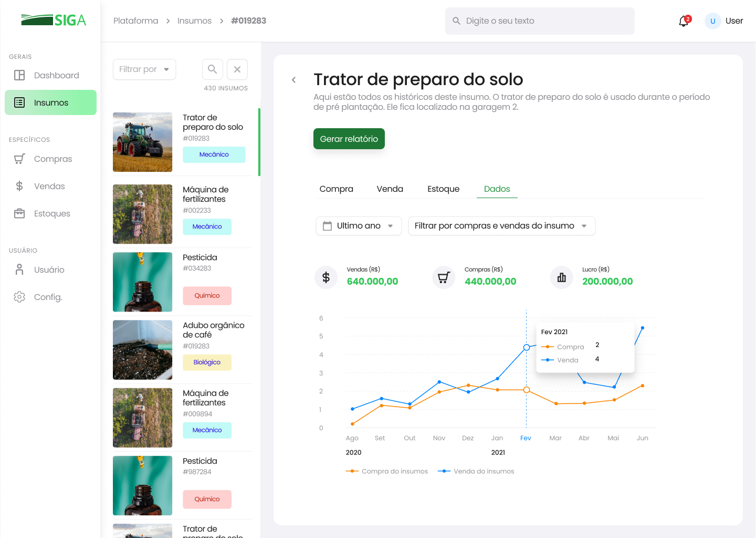The width and height of the screenshot is (756, 538).
Task: Open the notifications bell icon
Action: 684,21
